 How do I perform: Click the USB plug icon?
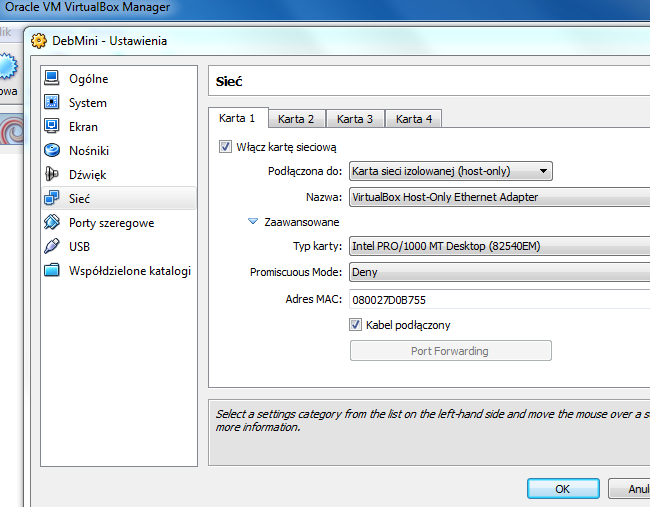(x=52, y=246)
